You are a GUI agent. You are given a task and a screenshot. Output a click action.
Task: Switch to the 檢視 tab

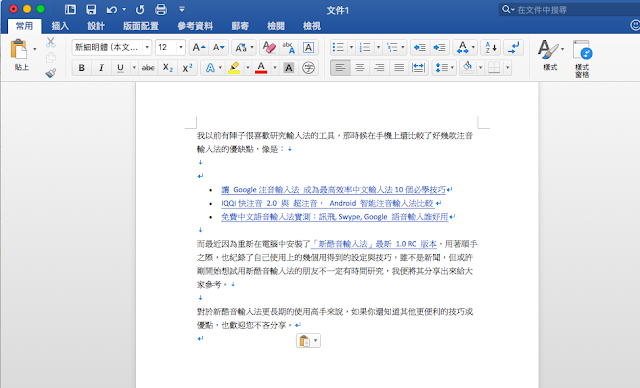[312, 26]
